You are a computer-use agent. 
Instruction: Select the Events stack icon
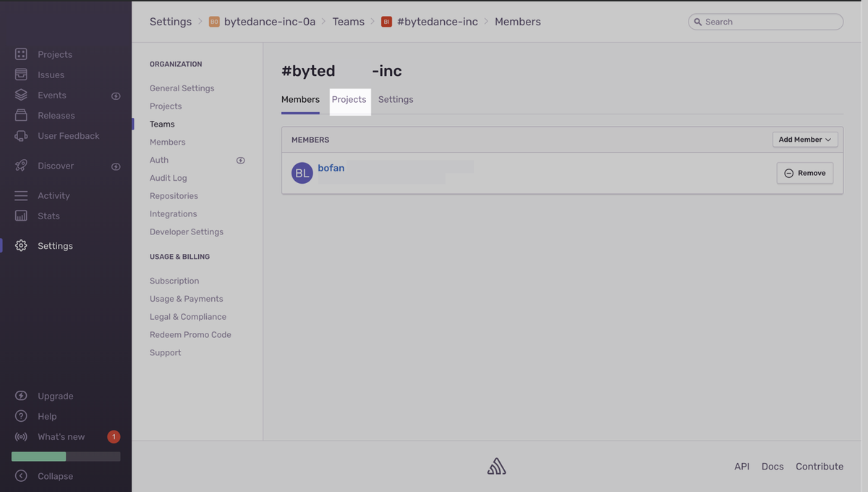pos(21,95)
